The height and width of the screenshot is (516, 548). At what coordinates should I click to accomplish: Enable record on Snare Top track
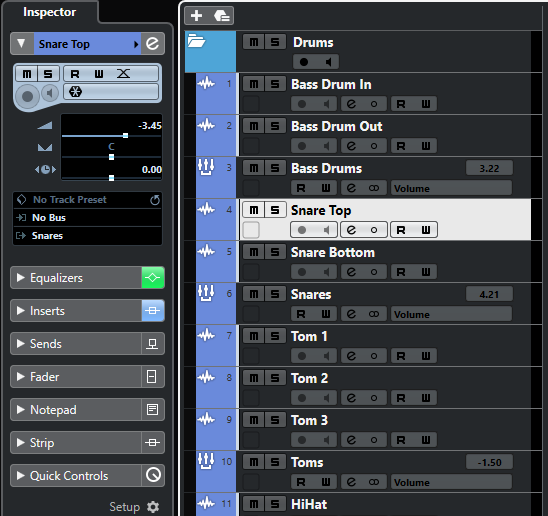coord(302,230)
